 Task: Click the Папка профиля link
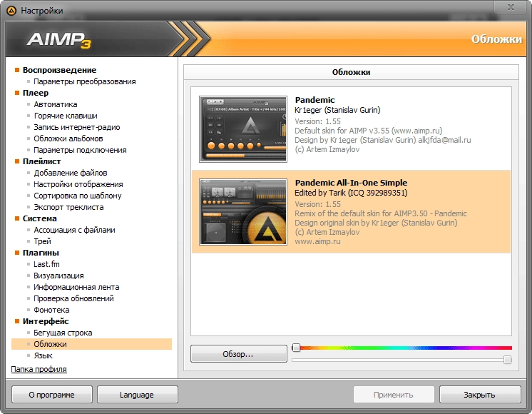[39, 369]
